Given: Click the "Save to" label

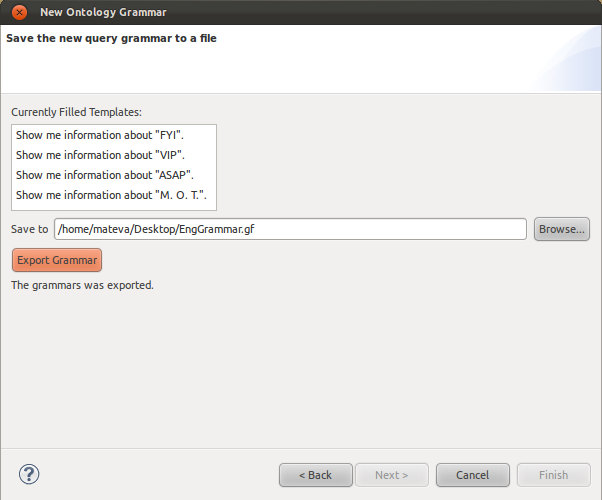Looking at the screenshot, I should [29, 229].
